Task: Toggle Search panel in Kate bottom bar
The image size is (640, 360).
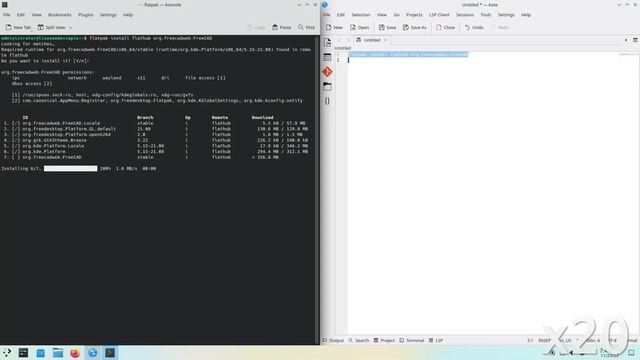Action: click(359, 340)
